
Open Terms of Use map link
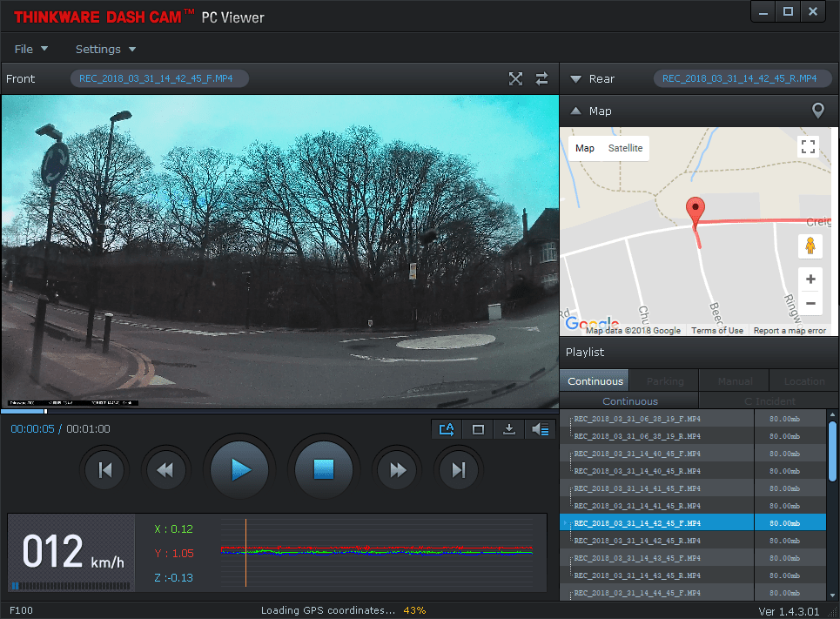tap(717, 331)
